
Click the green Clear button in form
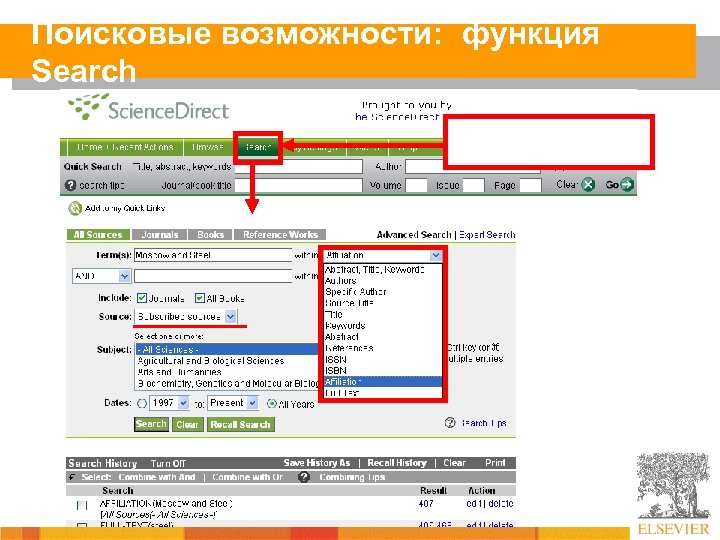tap(187, 425)
